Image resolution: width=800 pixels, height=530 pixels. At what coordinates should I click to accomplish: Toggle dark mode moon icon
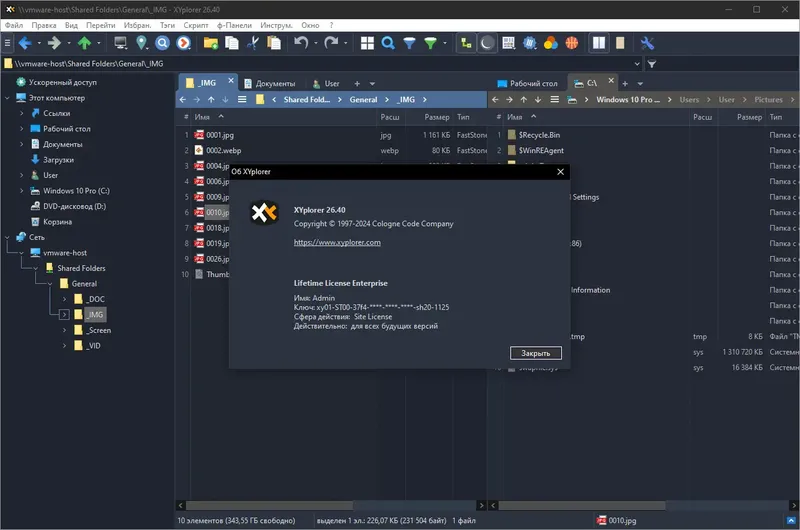pos(487,43)
